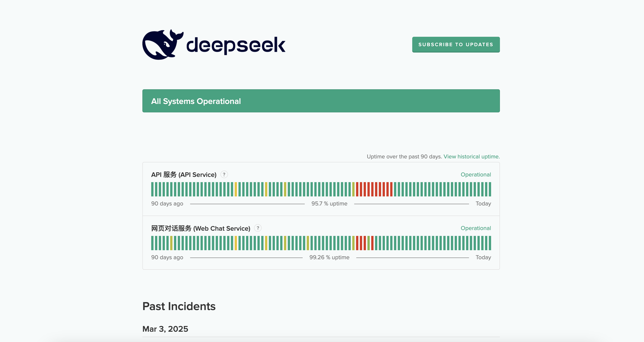Click the 95.7 % uptime text
Screen dimensions: 644x342
(x=329, y=203)
